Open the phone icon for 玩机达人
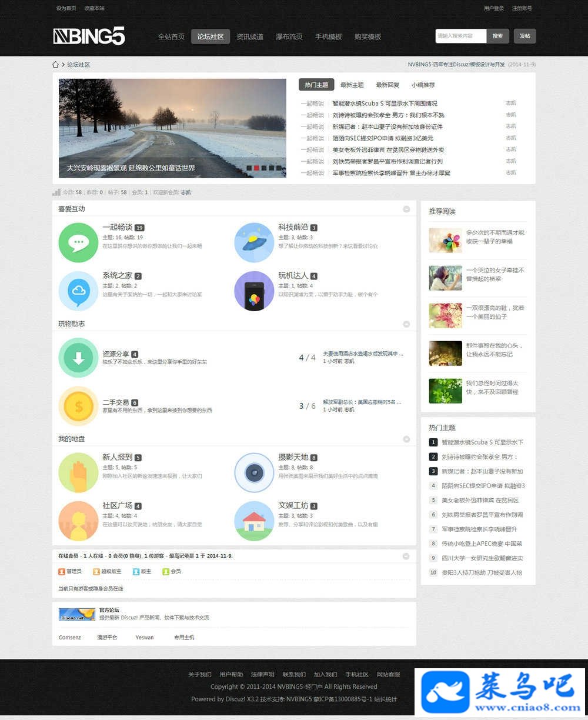 pyautogui.click(x=254, y=291)
